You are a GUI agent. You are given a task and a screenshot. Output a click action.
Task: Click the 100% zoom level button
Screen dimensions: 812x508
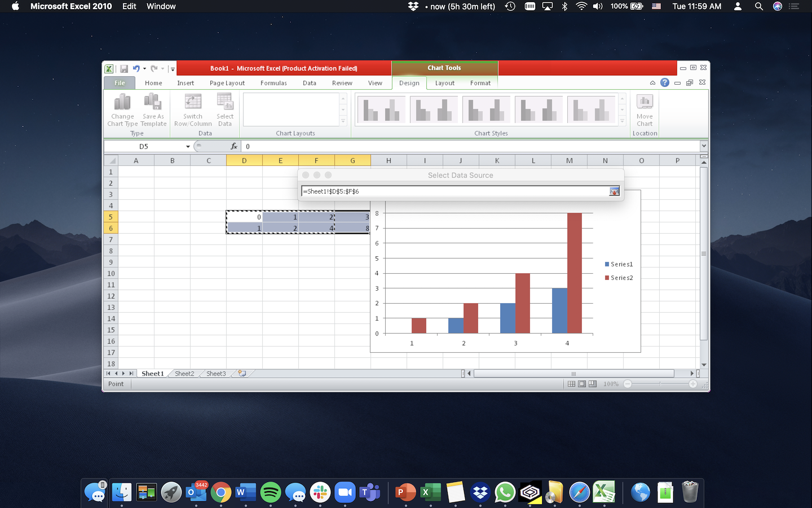point(610,383)
